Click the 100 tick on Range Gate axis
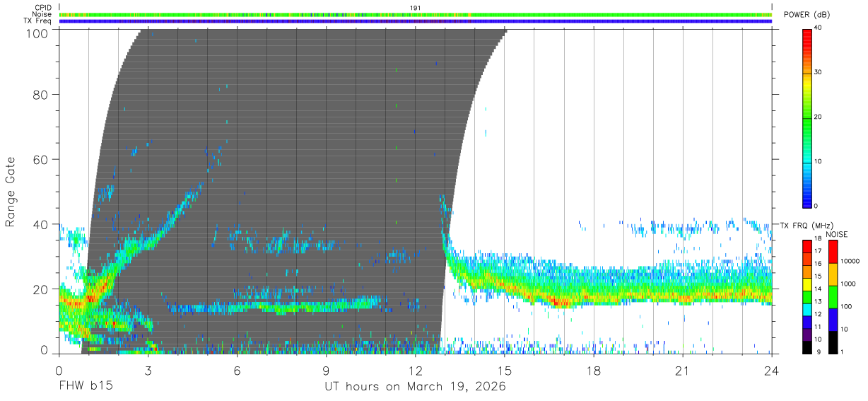 tap(37, 33)
